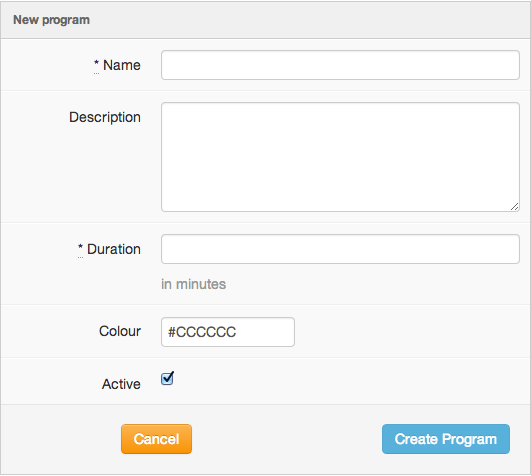Image resolution: width=531 pixels, height=476 pixels.
Task: Uncheck the Active checkbox
Action: [x=167, y=378]
